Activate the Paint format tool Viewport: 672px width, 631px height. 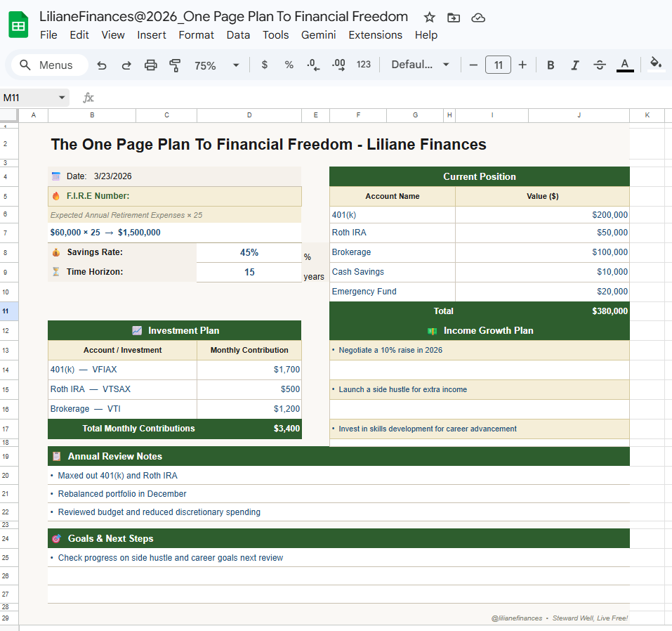coord(176,65)
